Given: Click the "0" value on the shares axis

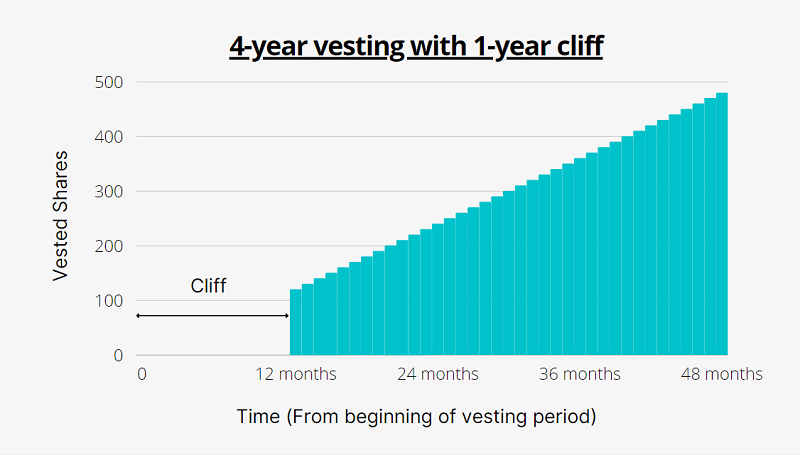Looking at the screenshot, I should click(117, 355).
